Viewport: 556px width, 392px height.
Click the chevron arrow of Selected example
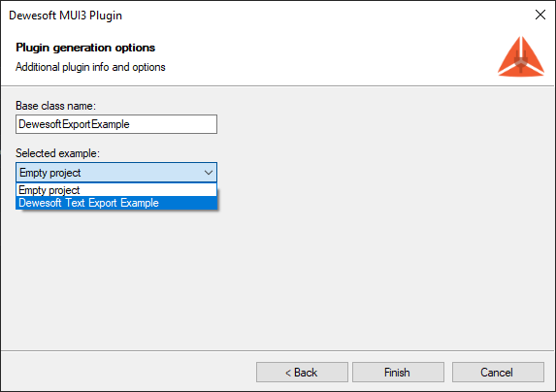click(209, 173)
